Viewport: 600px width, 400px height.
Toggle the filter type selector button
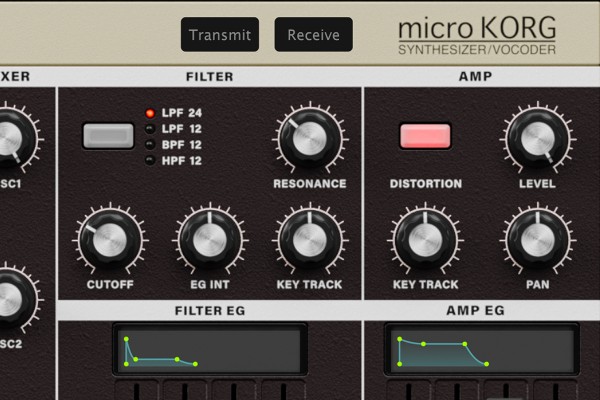(x=109, y=136)
